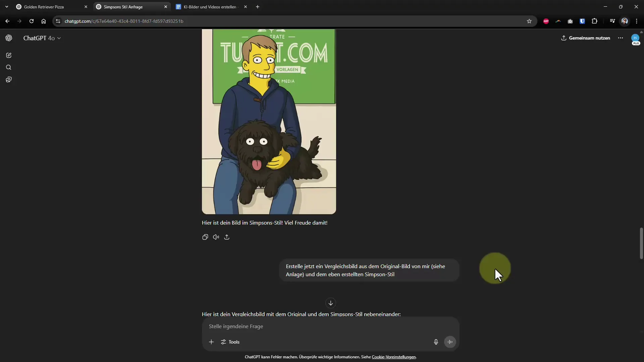Open a new browser tab
The image size is (644, 362).
[x=258, y=7]
